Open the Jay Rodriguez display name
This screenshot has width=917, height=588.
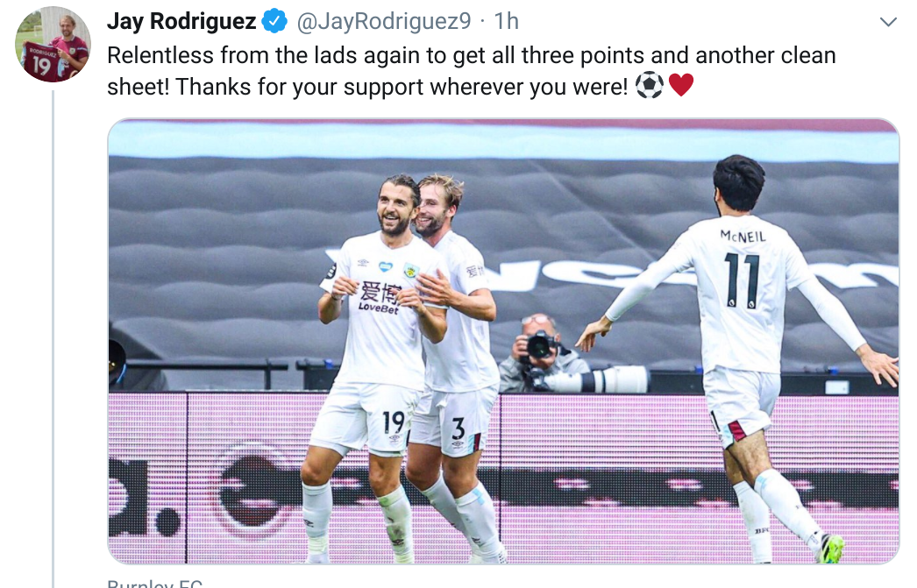point(181,21)
